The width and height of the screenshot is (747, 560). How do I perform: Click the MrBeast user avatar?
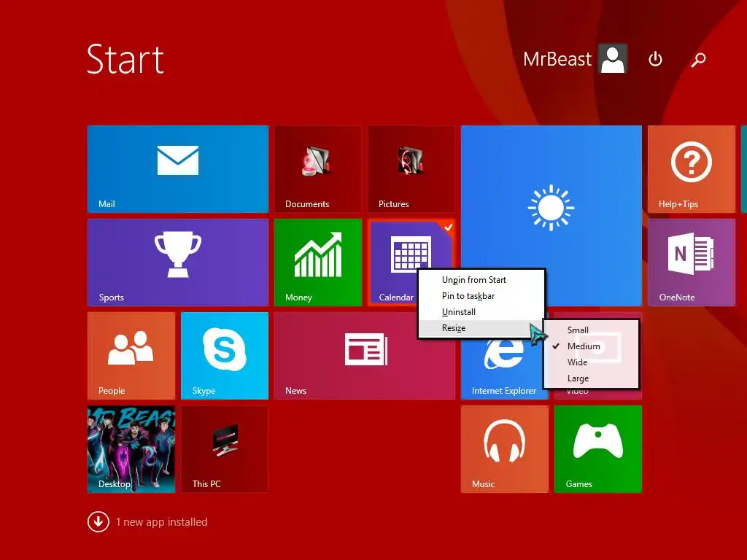tap(613, 58)
